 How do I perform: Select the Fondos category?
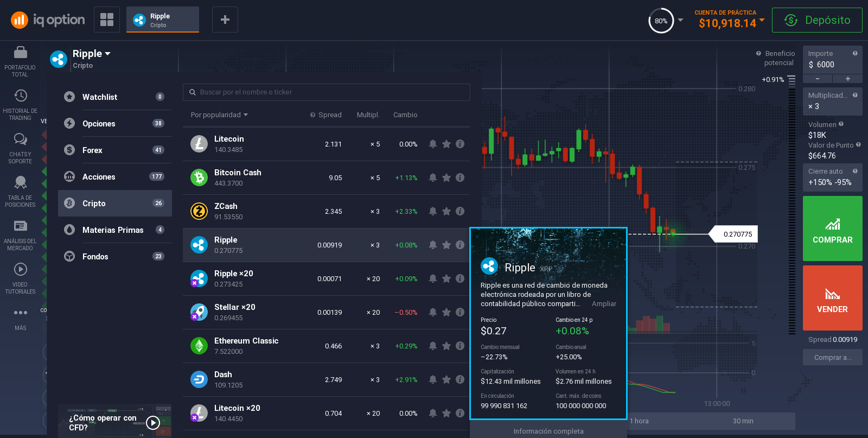click(x=115, y=256)
